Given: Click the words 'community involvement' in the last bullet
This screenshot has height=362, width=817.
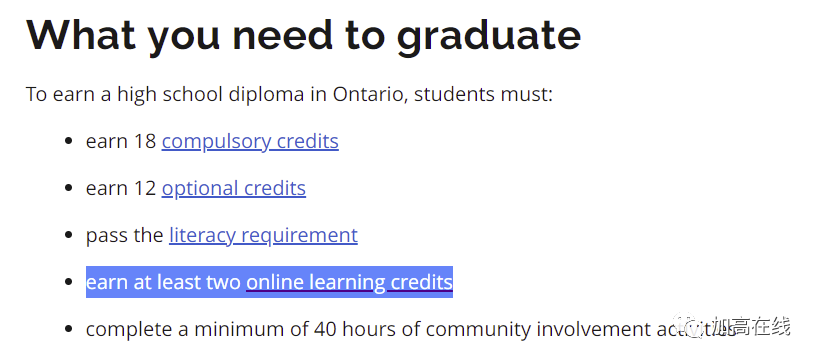Looking at the screenshot, I should tap(536, 329).
